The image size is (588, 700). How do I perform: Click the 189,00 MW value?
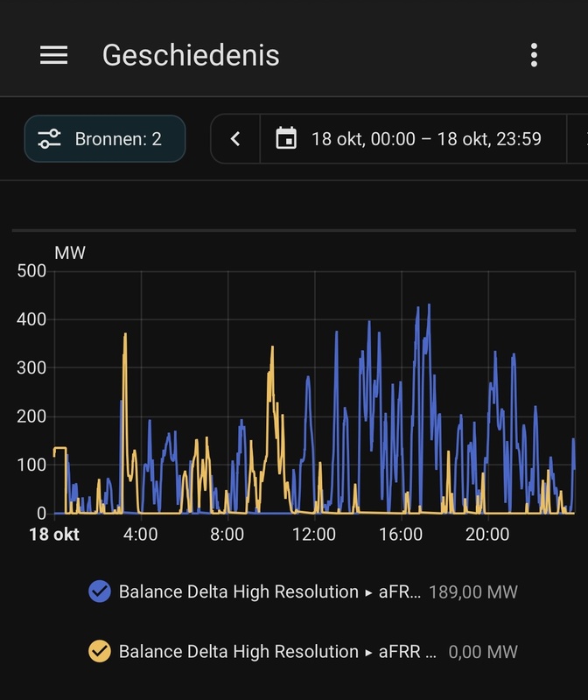pyautogui.click(x=472, y=592)
